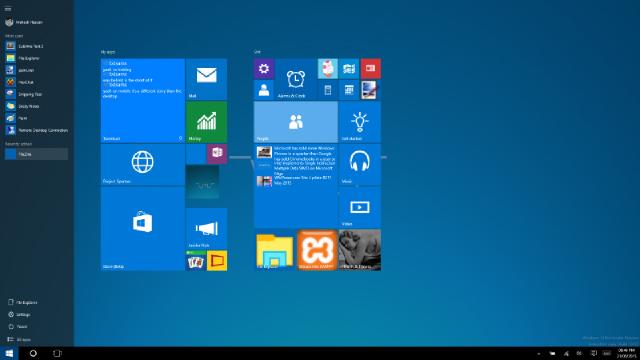Viewport: 640px width, 360px height.
Task: Open Project Spartan globe tile
Action: point(142,164)
